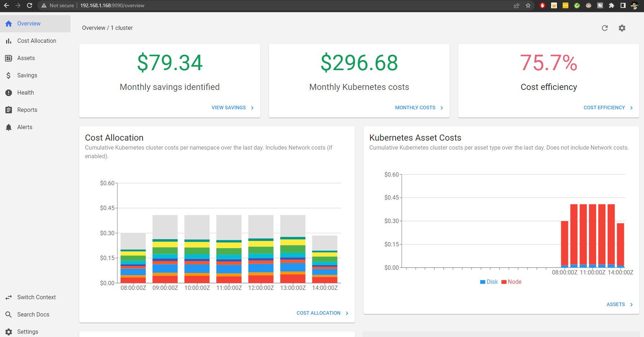Expand the chevron next to VIEW SAVINGS
The image size is (644, 337).
pos(252,108)
